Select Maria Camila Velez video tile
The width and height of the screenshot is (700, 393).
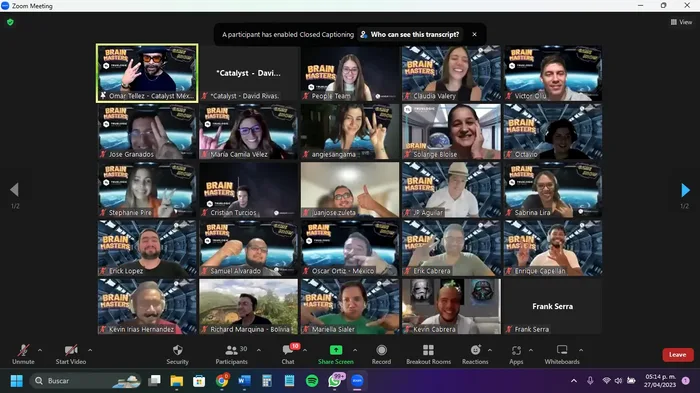click(248, 131)
